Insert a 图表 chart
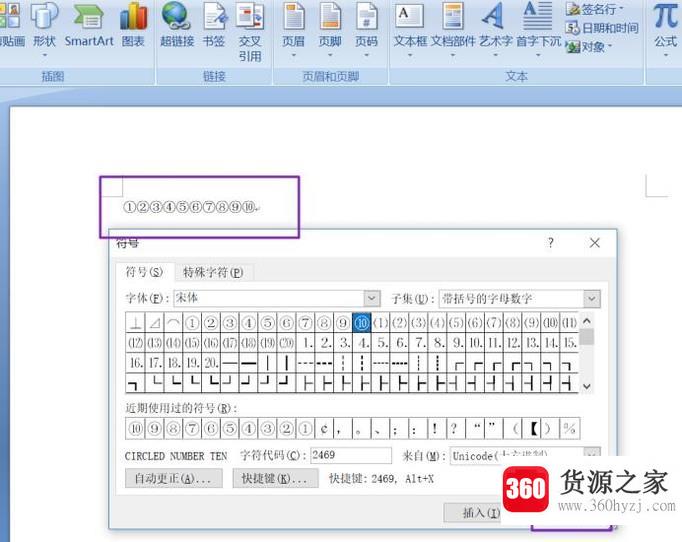The image size is (682, 542). click(x=133, y=25)
